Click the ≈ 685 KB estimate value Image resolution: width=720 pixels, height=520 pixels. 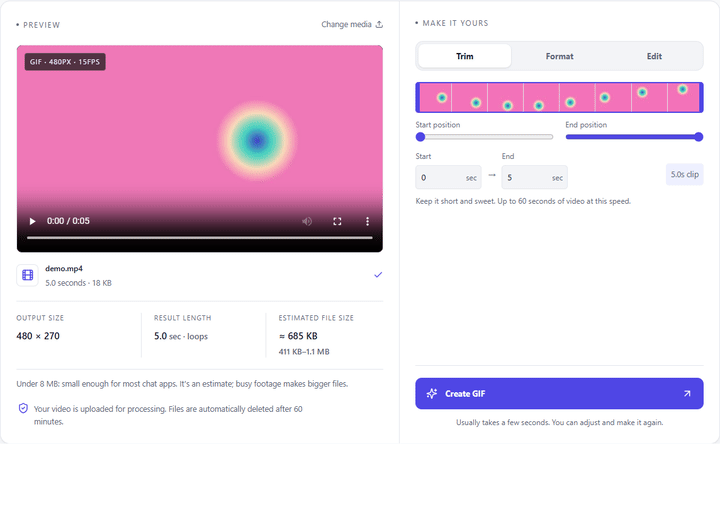coord(298,336)
